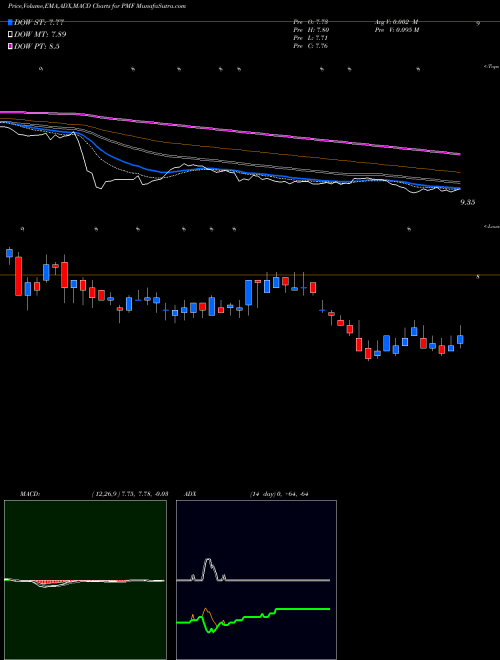500x660 pixels.
Task: Click the Pre C previous close value
Action: [x=311, y=46]
